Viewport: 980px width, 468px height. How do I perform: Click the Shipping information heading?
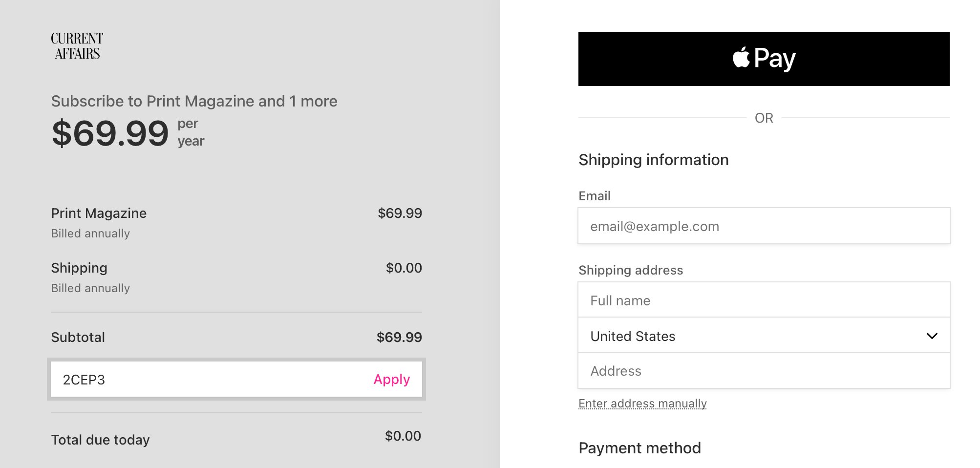point(653,160)
